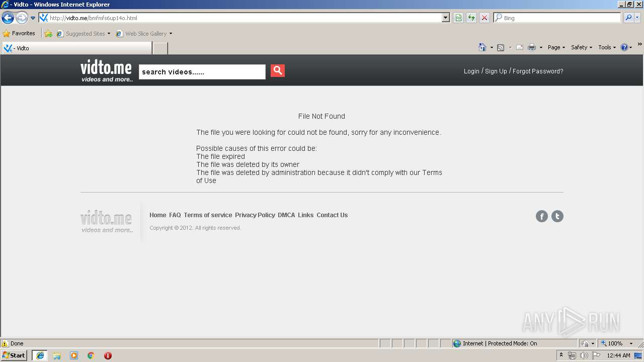Click the Login link
The image size is (644, 362).
point(471,71)
